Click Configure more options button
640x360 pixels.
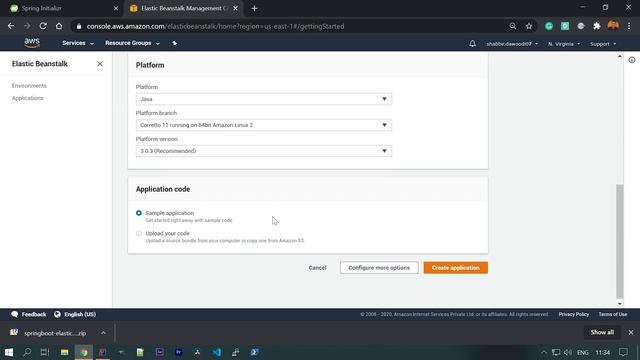(x=379, y=268)
